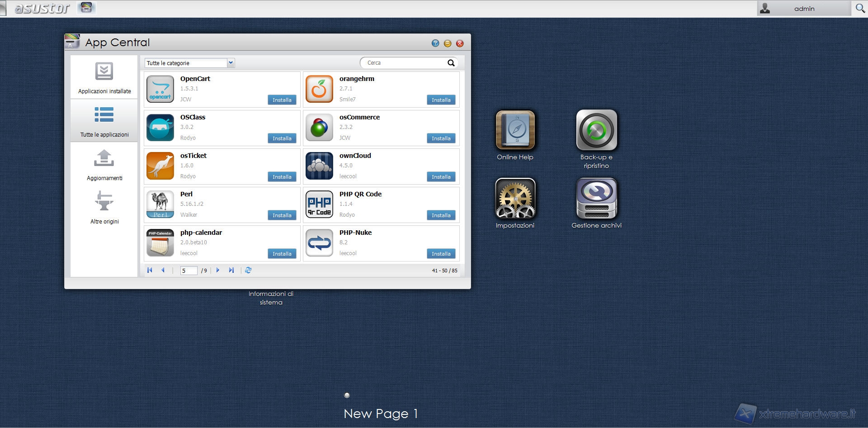Click the App Central help icon

click(x=435, y=43)
